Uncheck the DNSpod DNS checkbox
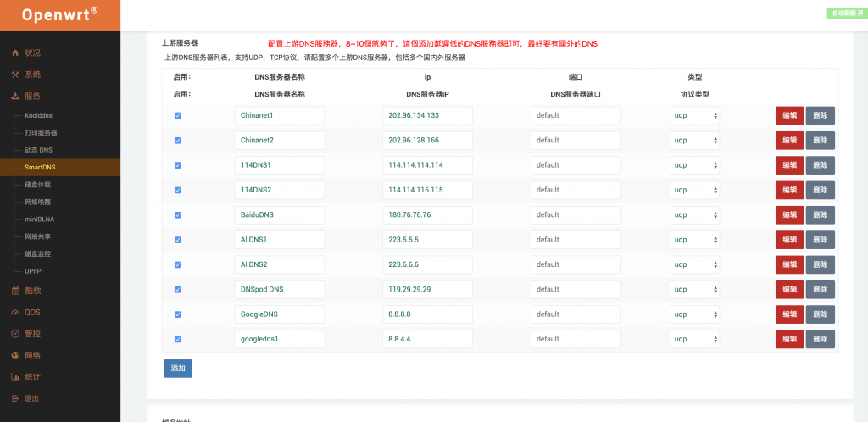This screenshot has width=868, height=422. pos(178,290)
